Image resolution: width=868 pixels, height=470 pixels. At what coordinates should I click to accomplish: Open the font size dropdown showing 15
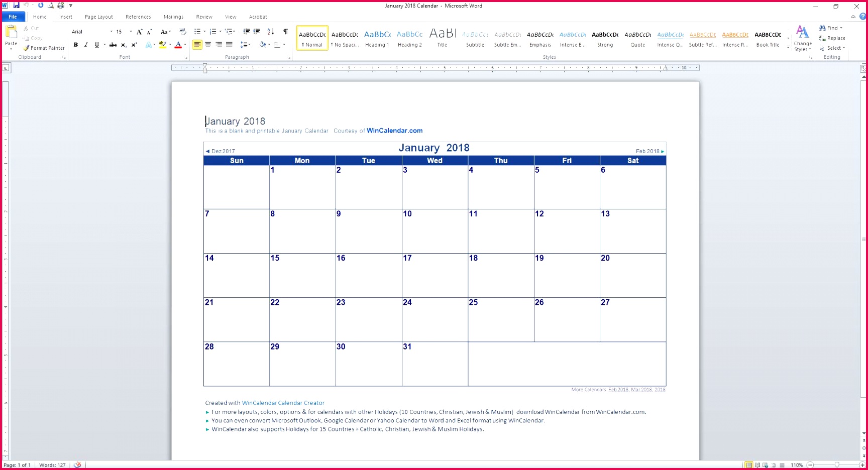[131, 32]
